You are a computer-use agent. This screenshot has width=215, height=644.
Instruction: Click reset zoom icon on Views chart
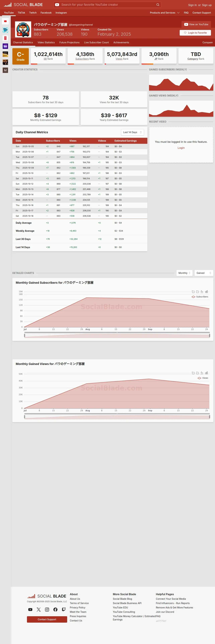click(197, 373)
